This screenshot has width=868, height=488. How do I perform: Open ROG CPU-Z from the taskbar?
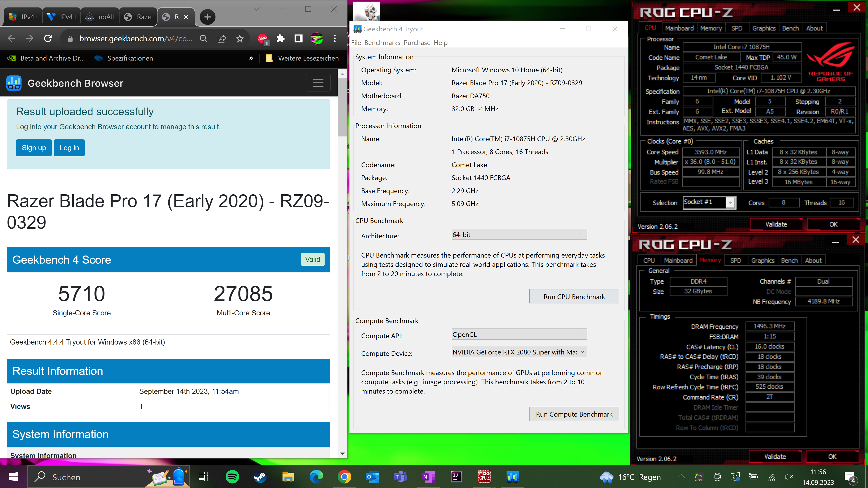pyautogui.click(x=484, y=477)
